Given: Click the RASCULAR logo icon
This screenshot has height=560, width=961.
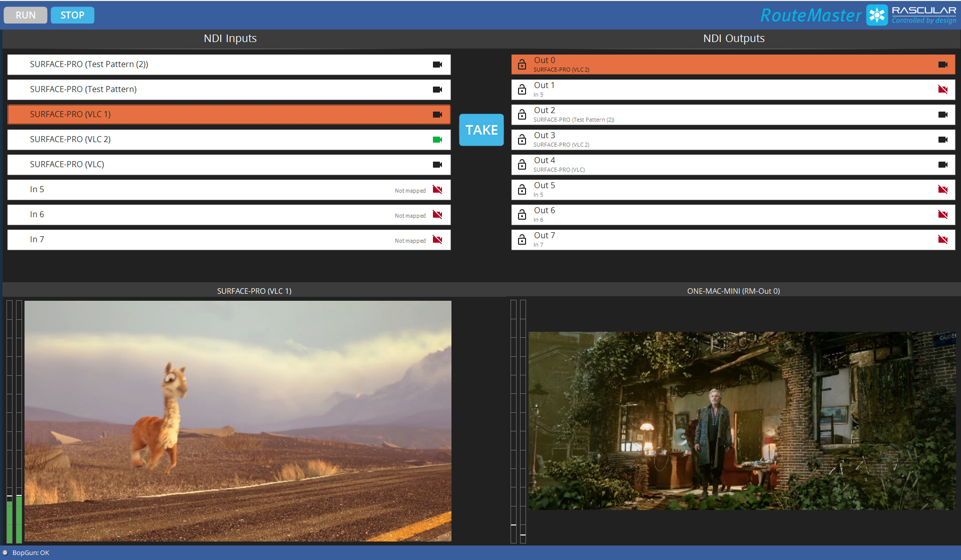Looking at the screenshot, I should coord(877,15).
